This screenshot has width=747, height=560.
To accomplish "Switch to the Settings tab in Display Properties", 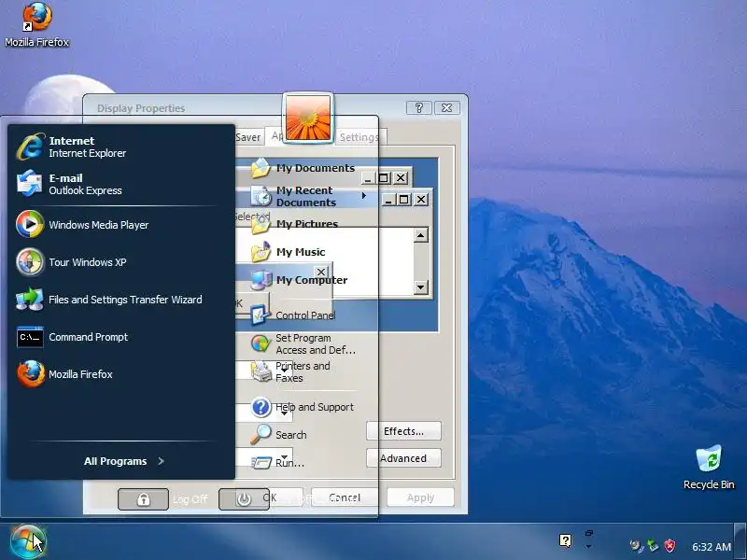I will coord(359,137).
